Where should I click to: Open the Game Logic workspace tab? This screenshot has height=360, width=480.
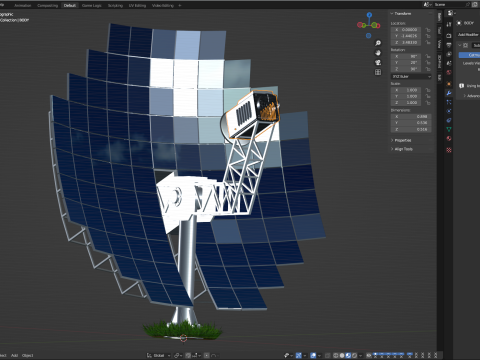point(92,5)
